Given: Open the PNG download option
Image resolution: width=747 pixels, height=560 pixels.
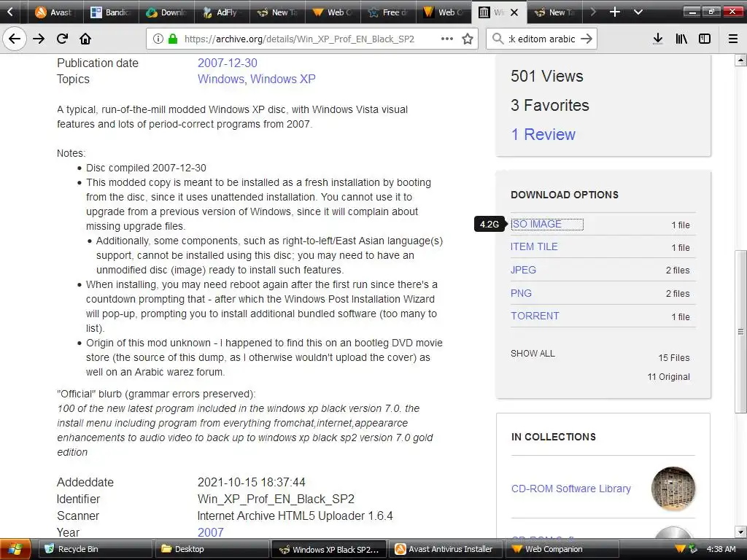Looking at the screenshot, I should click(x=521, y=293).
